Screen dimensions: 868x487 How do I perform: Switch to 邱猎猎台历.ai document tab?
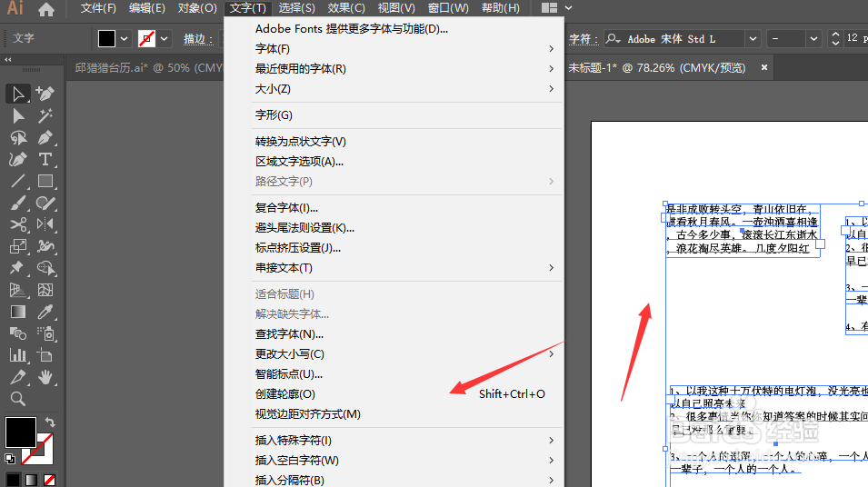146,67
